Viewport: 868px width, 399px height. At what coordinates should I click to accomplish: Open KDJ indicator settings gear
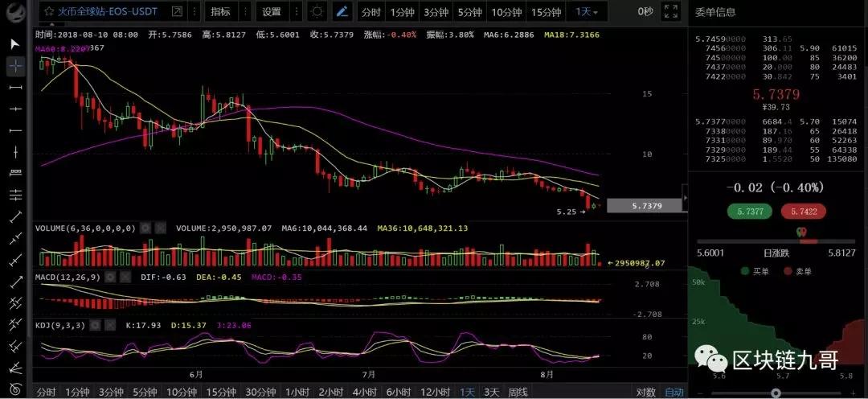95,325
